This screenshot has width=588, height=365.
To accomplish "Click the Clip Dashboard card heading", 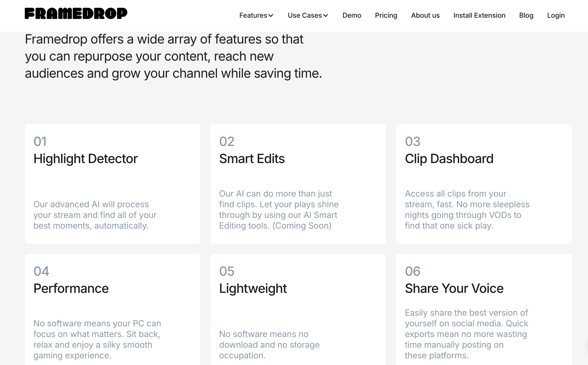I will coord(449,159).
